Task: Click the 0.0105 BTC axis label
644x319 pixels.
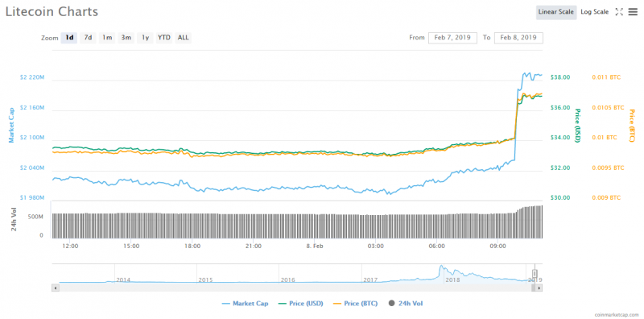Action: click(x=608, y=108)
